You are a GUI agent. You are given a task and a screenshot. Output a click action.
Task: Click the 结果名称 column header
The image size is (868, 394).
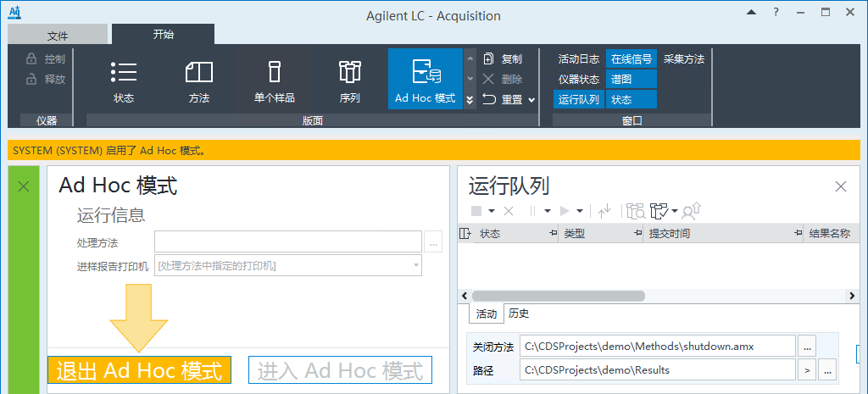[x=829, y=234]
